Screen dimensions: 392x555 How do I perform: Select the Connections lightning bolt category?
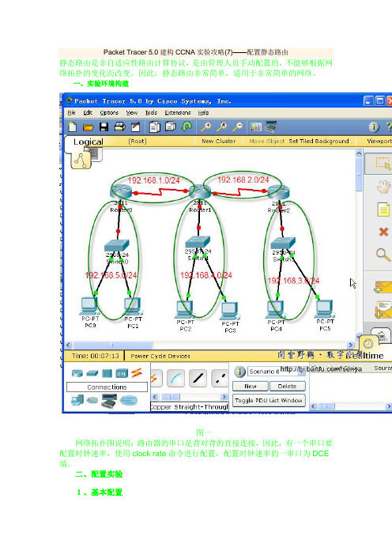pos(136,373)
